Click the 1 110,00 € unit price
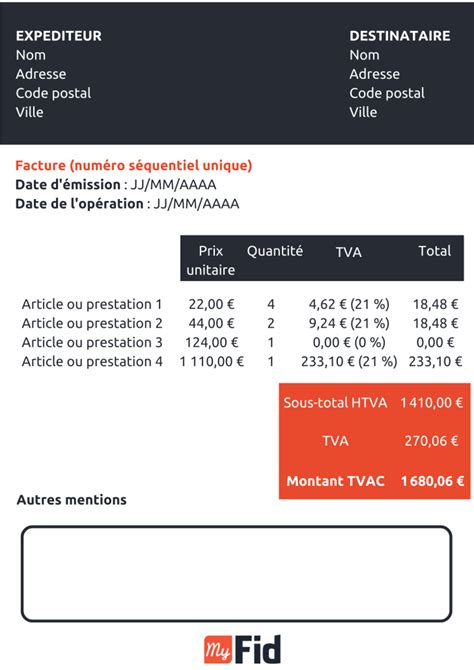474x670 pixels. (212, 362)
